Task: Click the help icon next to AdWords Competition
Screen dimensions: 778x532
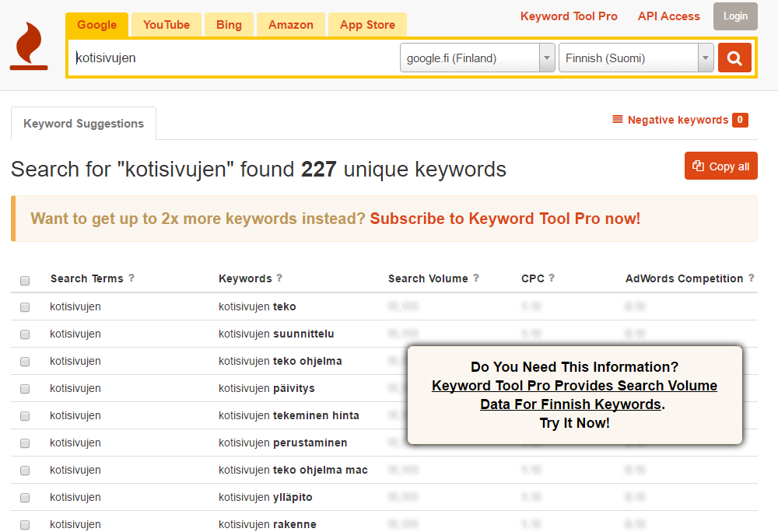Action: click(752, 278)
